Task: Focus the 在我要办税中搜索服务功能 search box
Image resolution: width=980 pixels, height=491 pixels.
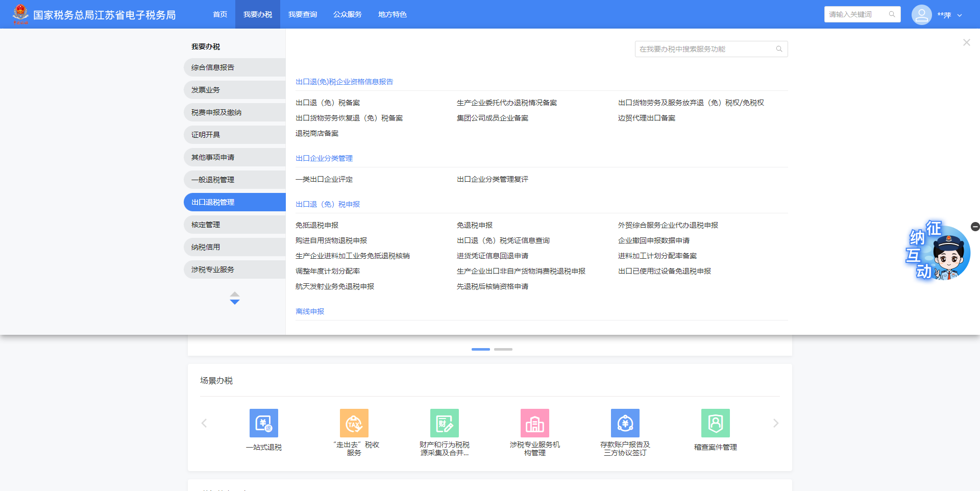Action: (x=704, y=49)
